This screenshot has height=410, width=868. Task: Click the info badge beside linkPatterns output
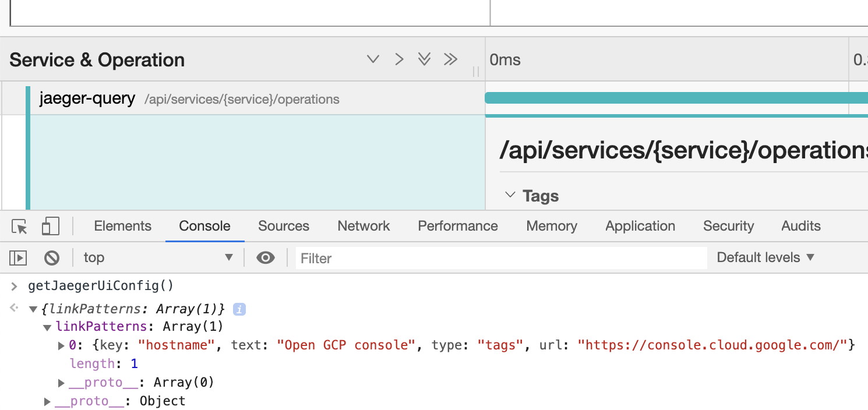(239, 309)
